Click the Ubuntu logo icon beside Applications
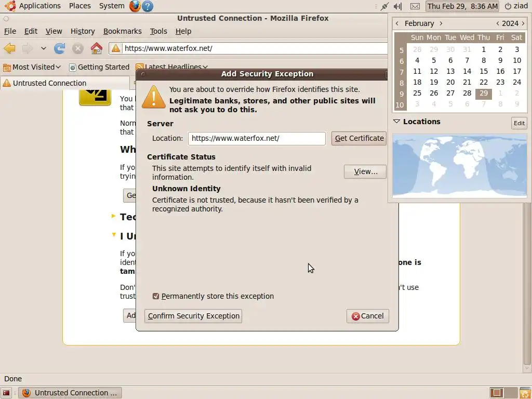The image size is (532, 399). [x=10, y=6]
